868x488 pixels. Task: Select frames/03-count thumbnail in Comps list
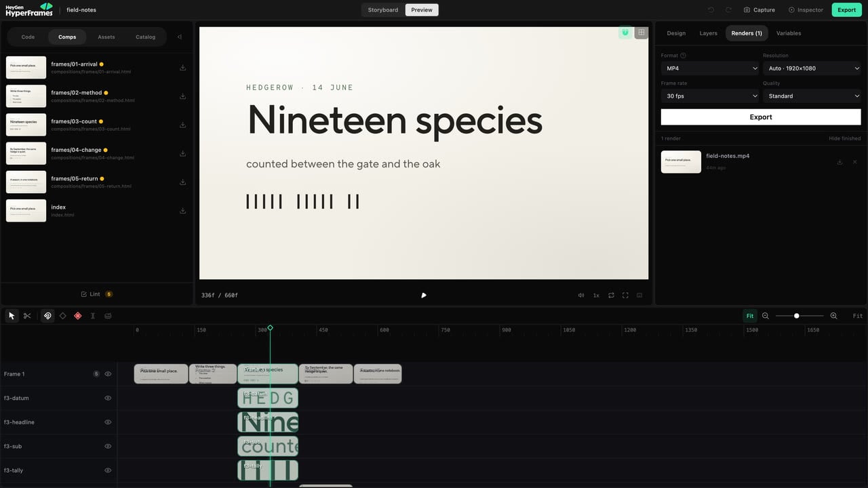coord(26,125)
